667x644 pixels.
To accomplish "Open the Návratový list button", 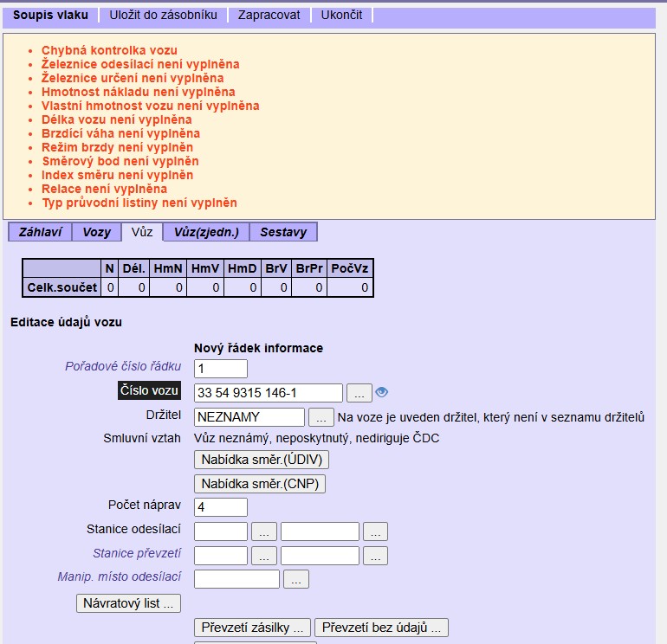I will [129, 603].
